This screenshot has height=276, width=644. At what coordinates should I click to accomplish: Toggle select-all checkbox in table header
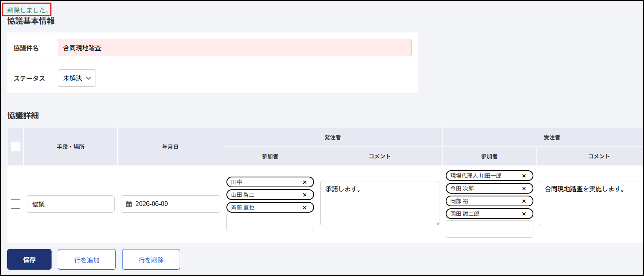(15, 147)
